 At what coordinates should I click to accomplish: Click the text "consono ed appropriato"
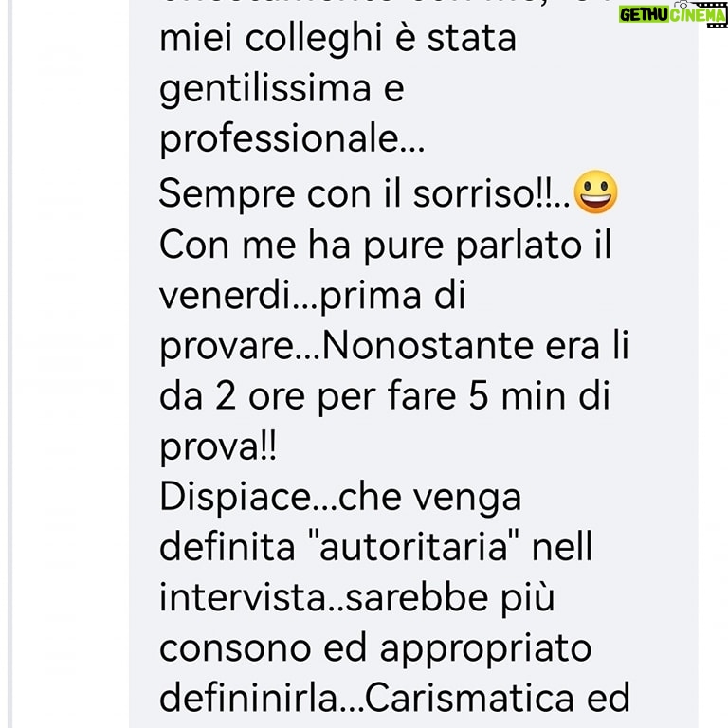click(375, 650)
